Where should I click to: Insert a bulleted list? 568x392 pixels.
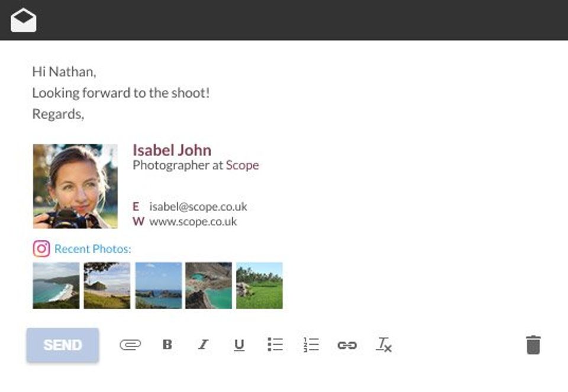tap(275, 345)
